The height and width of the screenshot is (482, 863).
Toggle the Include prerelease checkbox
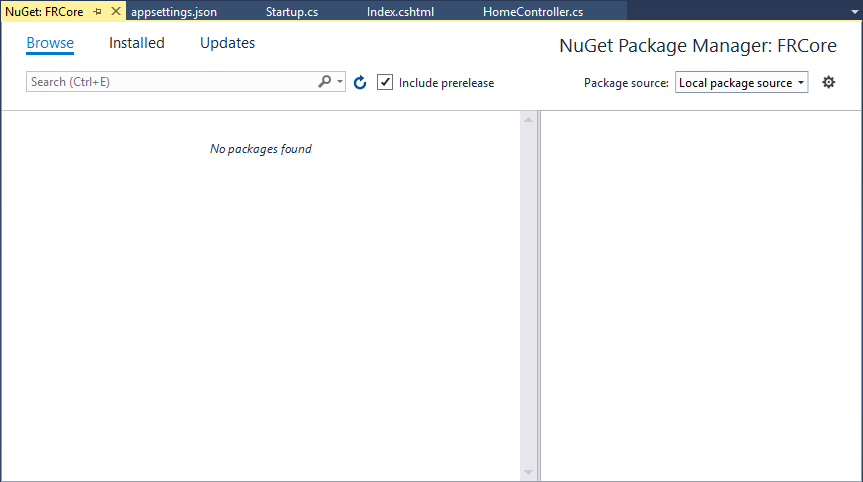click(x=385, y=83)
